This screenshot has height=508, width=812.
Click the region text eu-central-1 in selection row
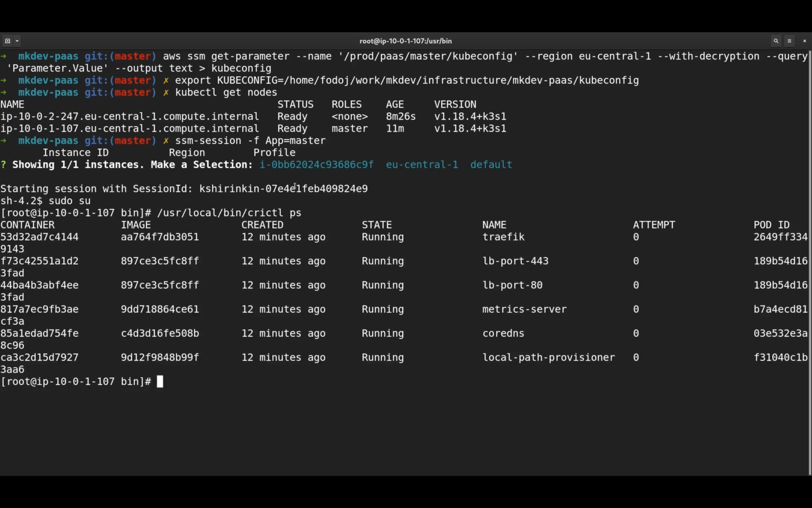coord(422,165)
